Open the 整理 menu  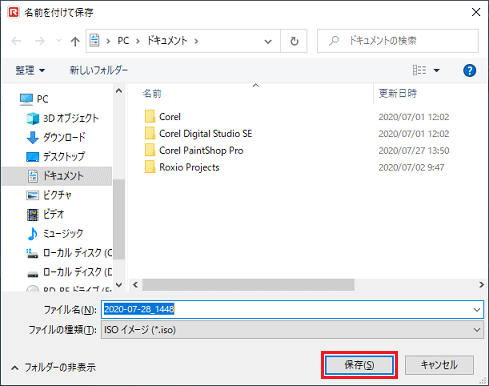30,70
